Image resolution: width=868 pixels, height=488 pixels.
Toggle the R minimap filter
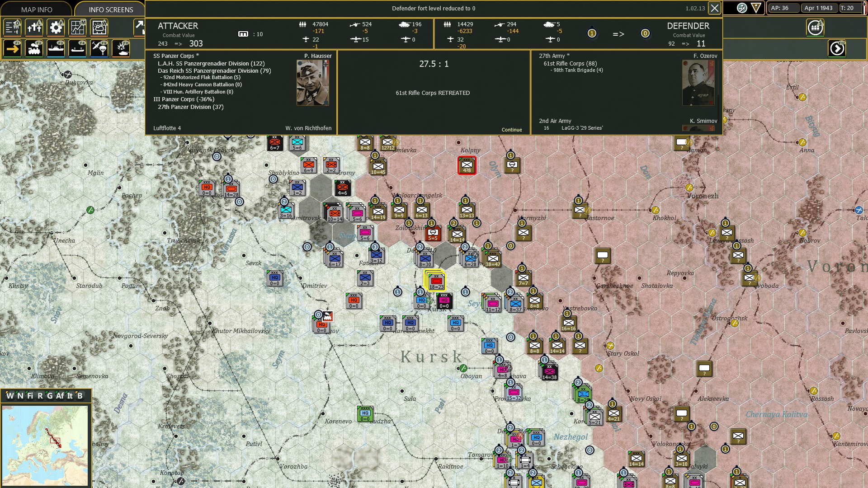point(40,396)
